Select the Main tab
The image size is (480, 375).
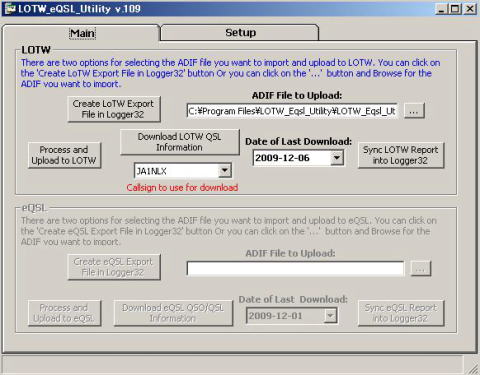(x=82, y=33)
